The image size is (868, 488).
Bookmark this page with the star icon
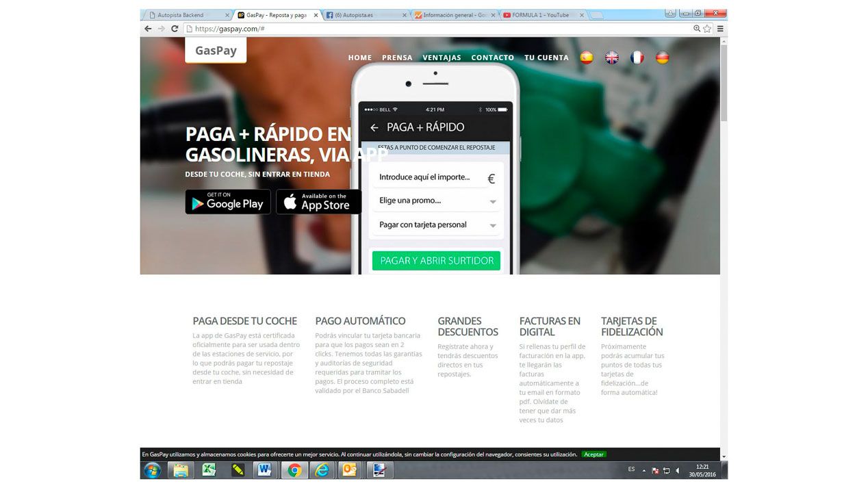point(707,29)
